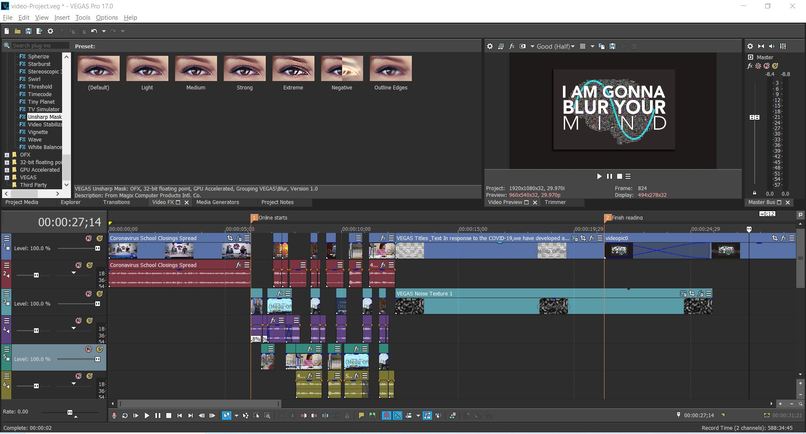Switch to the Transitions tab
Screen dimensions: 806x434
coord(116,203)
